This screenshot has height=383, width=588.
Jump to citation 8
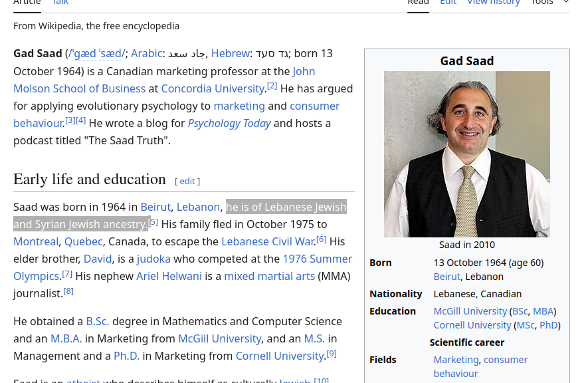[68, 291]
